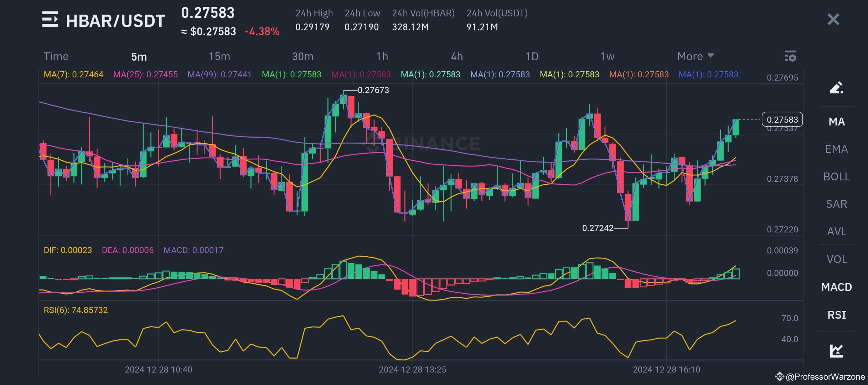Image resolution: width=868 pixels, height=385 pixels.
Task: Click the -4.38% price change
Action: click(x=262, y=32)
